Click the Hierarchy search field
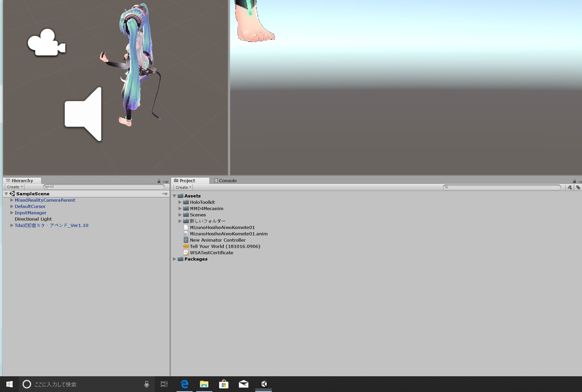This screenshot has width=582, height=392. tap(104, 187)
